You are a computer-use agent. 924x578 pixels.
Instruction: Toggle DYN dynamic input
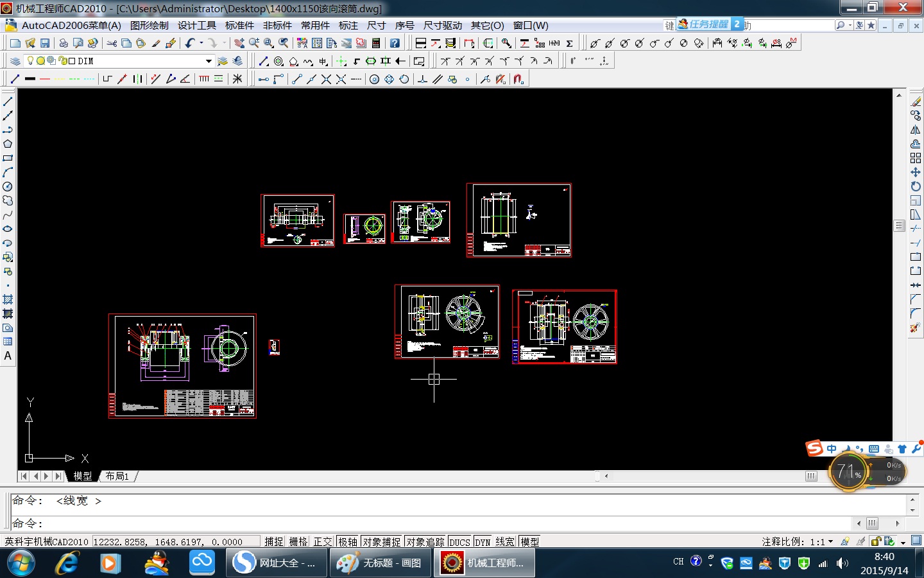(x=483, y=541)
